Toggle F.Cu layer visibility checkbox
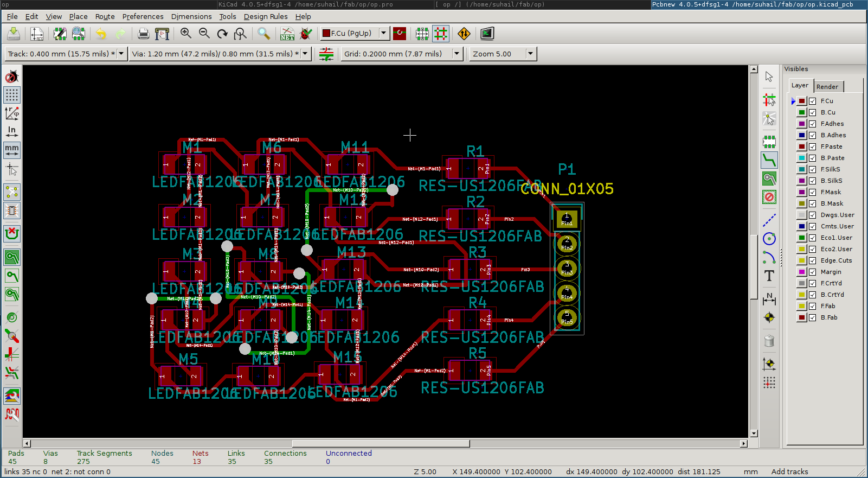 coord(812,101)
